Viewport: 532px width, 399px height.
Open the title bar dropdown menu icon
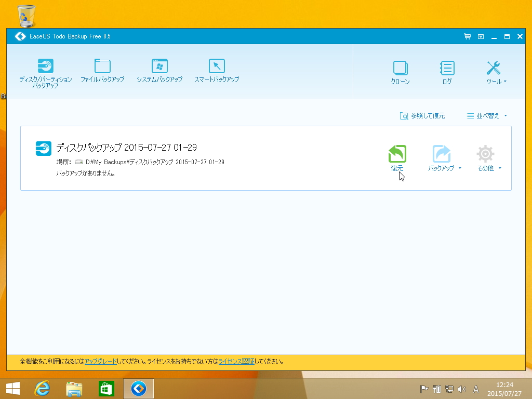481,36
